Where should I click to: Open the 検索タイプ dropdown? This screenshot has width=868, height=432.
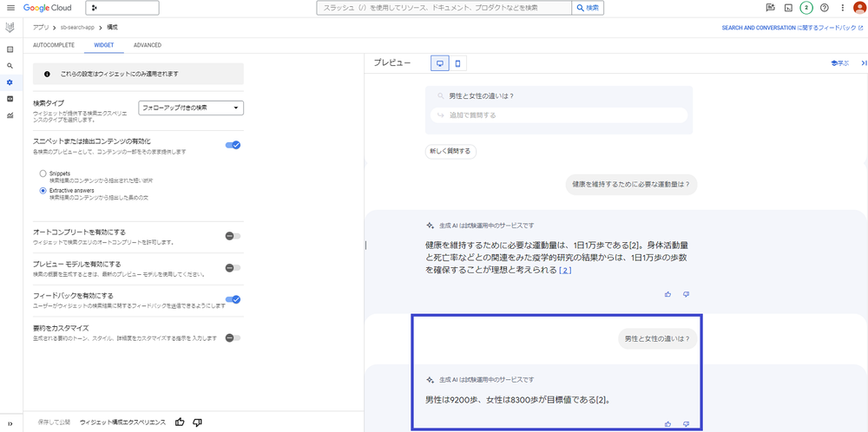click(x=191, y=108)
